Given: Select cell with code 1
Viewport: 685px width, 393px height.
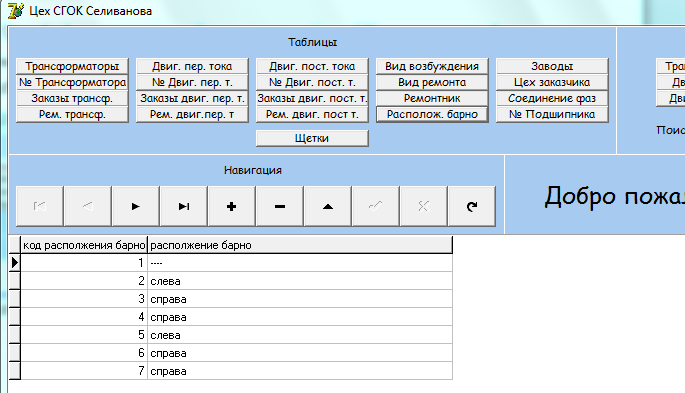Looking at the screenshot, I should pos(84,263).
